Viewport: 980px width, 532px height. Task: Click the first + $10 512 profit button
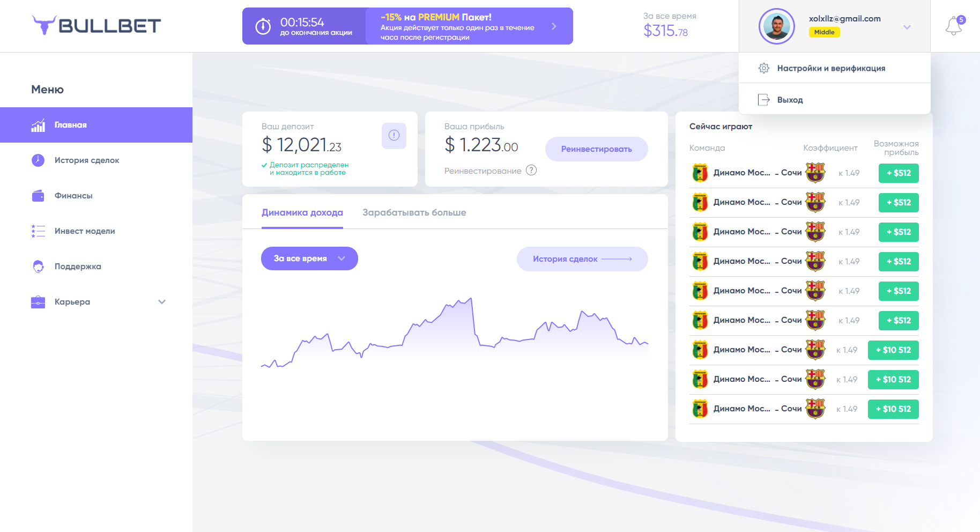tap(893, 350)
